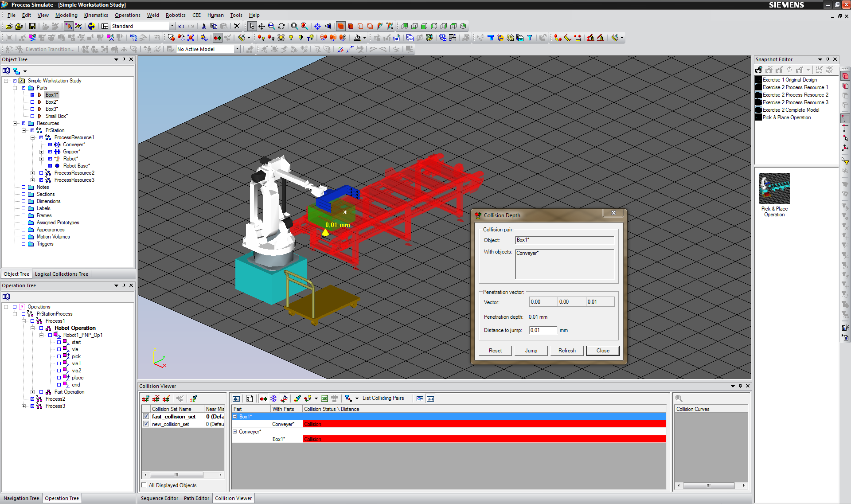The width and height of the screenshot is (851, 504).
Task: Toggle visibility box of Small Box part
Action: click(32, 116)
